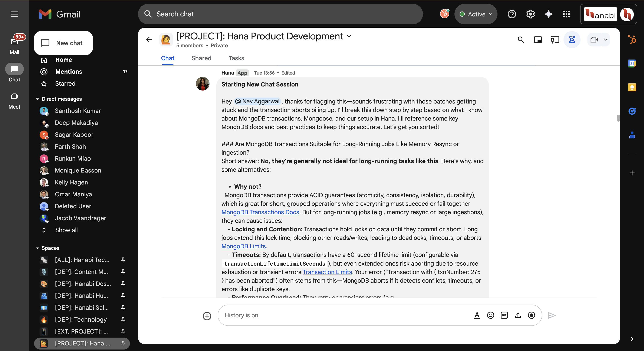Record a video message icon
Screen dimensions: 644x351
[x=532, y=315]
